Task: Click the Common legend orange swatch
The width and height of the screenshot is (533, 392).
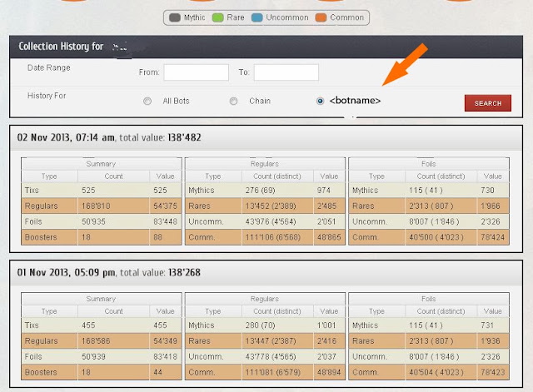Action: 321,17
